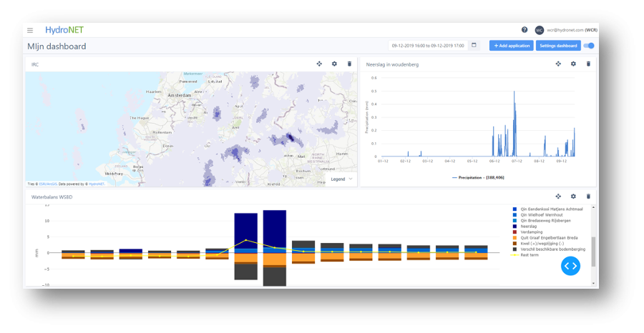Click the Add application button
Screen dimensions: 644x333
pyautogui.click(x=512, y=46)
